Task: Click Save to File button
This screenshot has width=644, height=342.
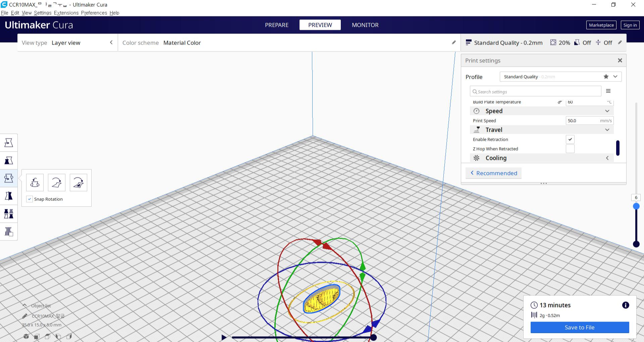Action: tap(580, 327)
